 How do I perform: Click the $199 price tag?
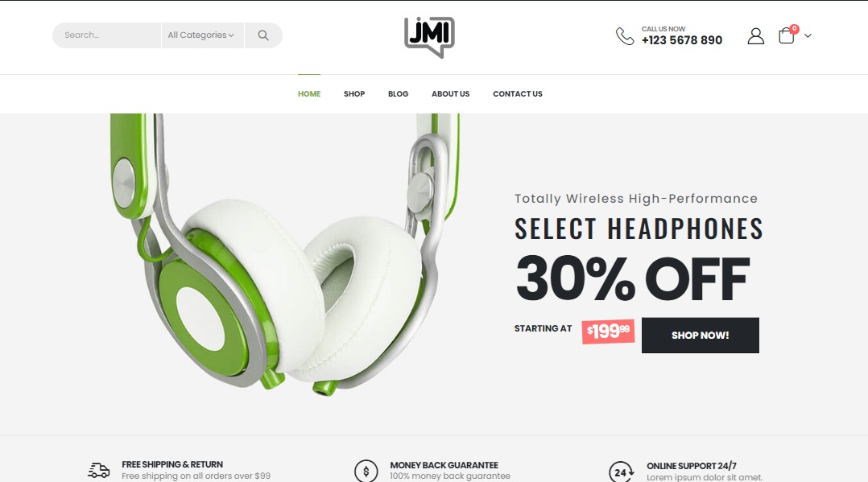tap(608, 331)
